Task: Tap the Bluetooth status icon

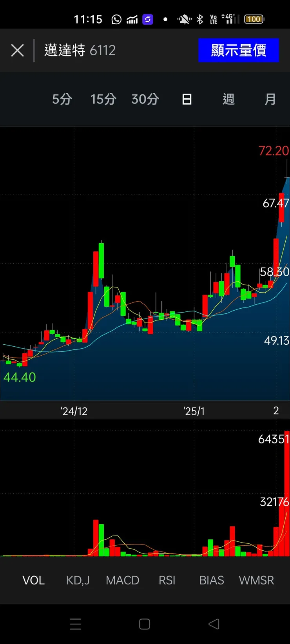Action: click(x=200, y=19)
